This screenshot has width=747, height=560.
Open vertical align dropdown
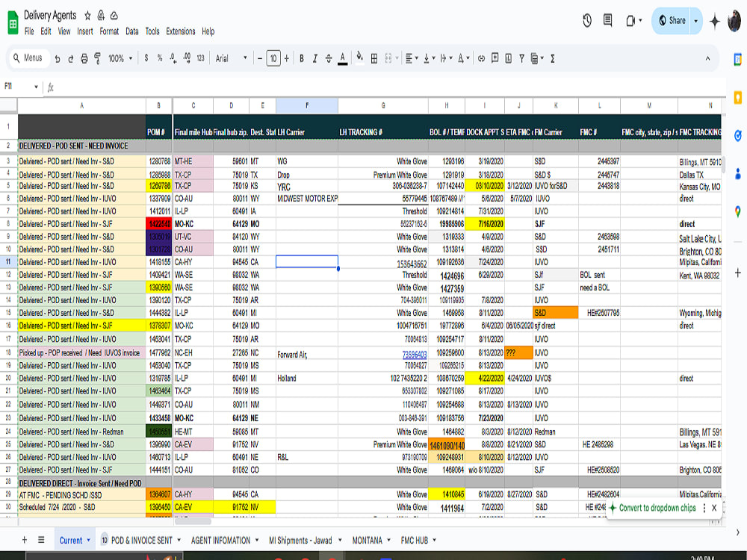click(430, 58)
